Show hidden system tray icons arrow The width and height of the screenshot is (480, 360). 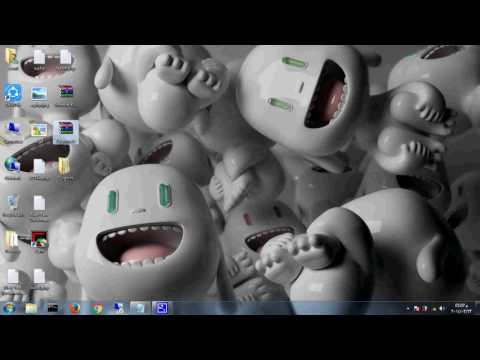point(408,309)
